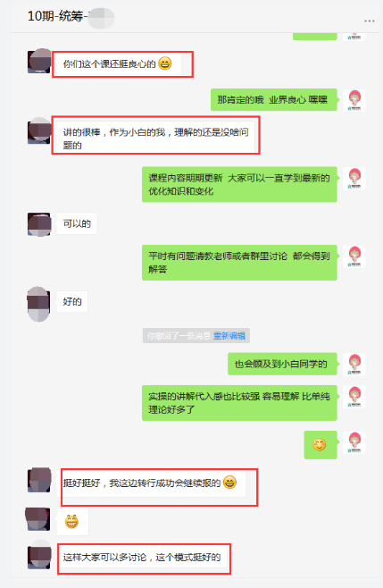Select message starting with 实操的讲解代入感
383x588 pixels.
click(239, 403)
